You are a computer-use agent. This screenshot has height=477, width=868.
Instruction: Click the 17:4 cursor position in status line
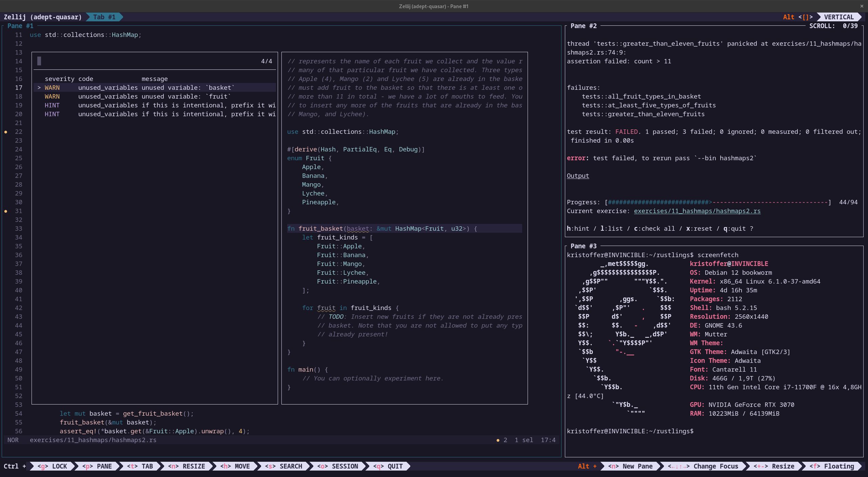click(x=548, y=440)
